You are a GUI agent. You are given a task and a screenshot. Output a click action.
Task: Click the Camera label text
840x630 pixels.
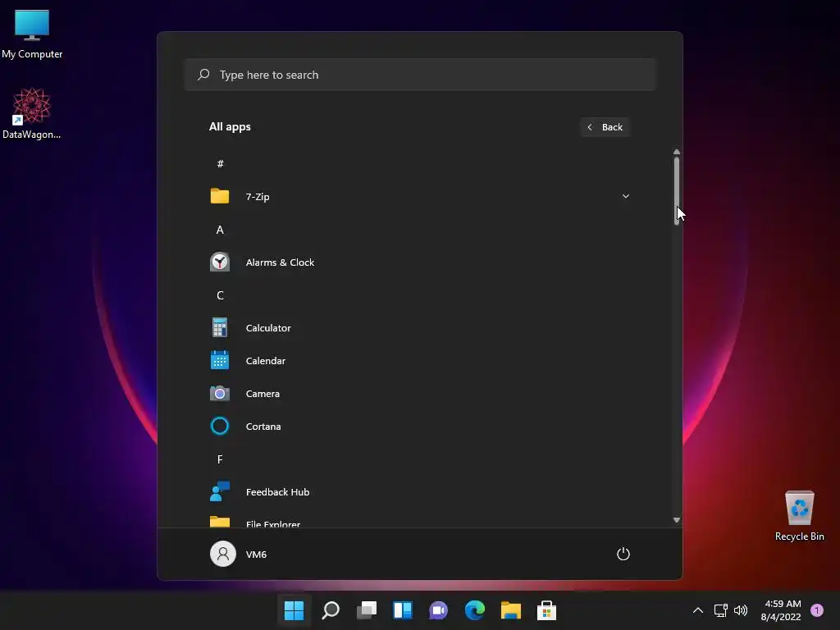(262, 393)
